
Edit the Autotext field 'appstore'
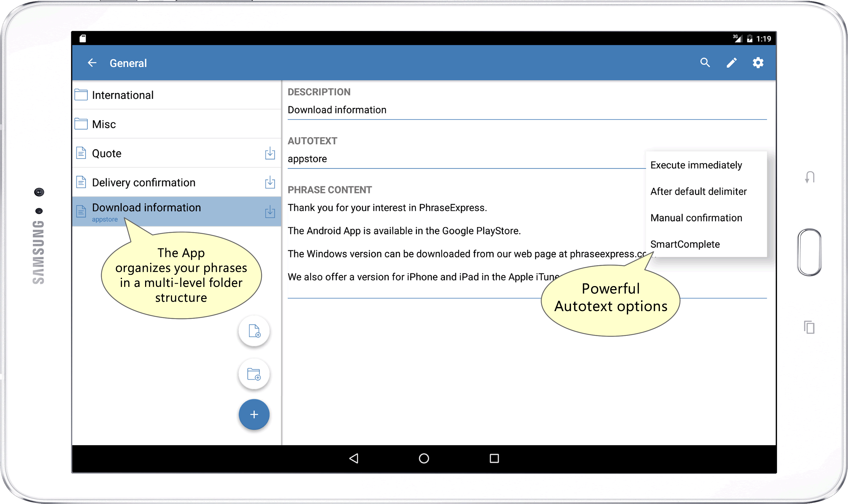click(467, 159)
